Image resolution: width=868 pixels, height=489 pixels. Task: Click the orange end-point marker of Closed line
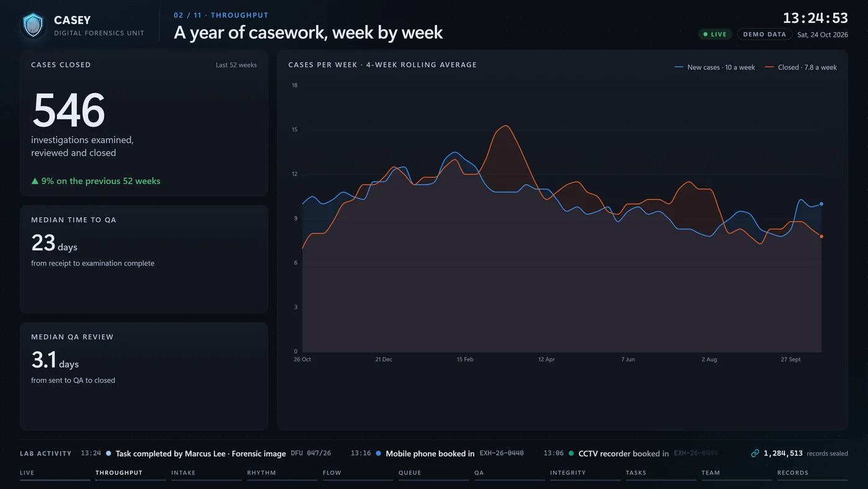pyautogui.click(x=821, y=236)
